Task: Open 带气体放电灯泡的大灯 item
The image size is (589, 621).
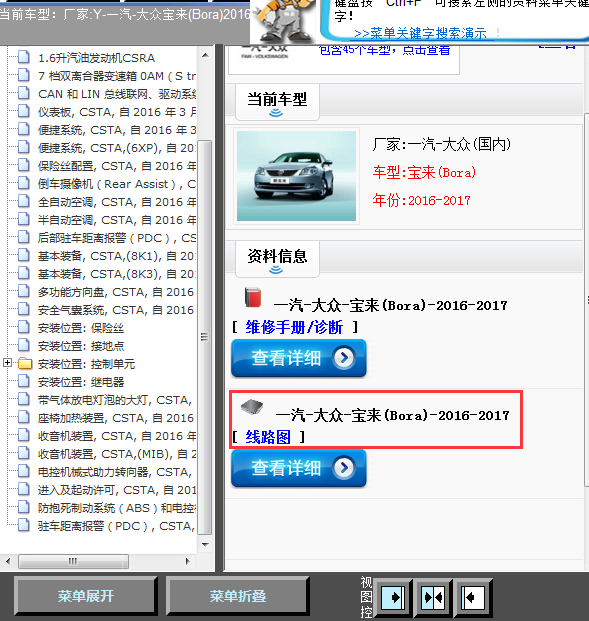Action: point(115,400)
